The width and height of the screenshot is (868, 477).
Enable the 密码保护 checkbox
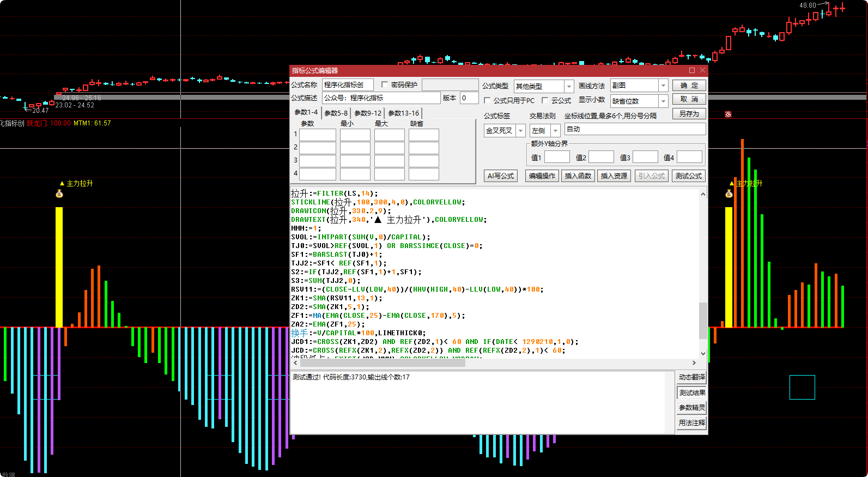coord(385,84)
